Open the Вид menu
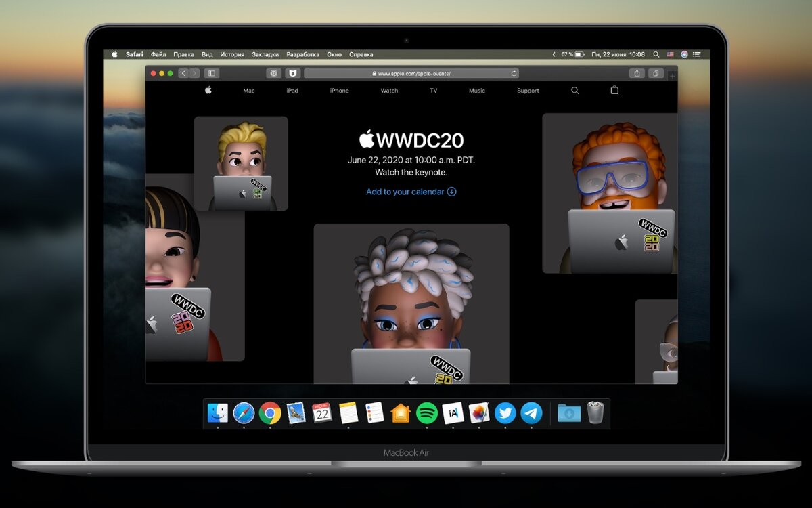812x508 pixels. pyautogui.click(x=207, y=54)
